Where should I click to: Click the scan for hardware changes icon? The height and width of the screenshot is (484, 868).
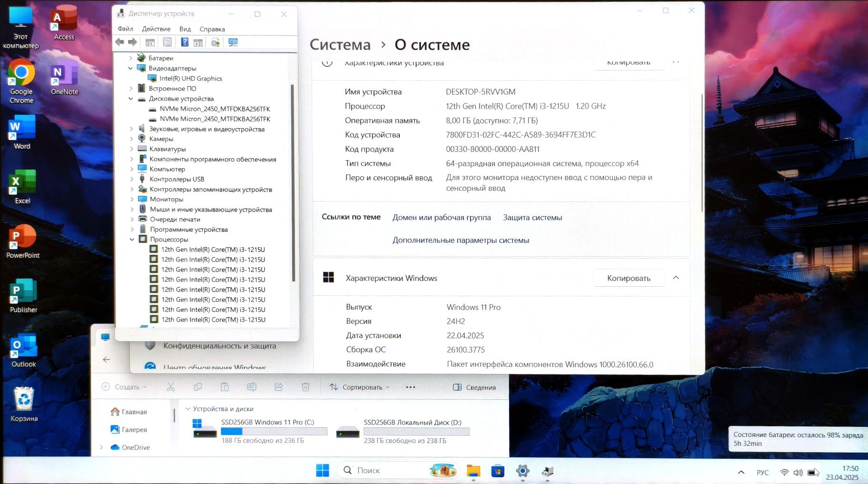215,42
